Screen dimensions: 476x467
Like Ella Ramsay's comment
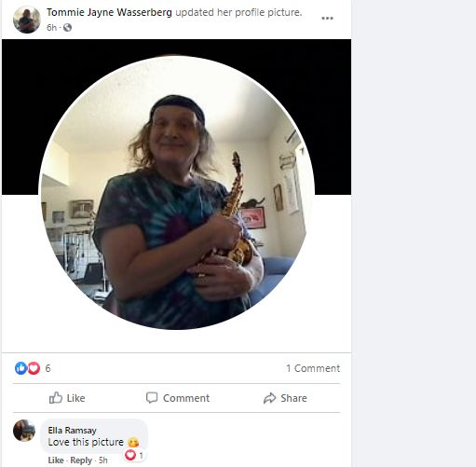(56, 460)
